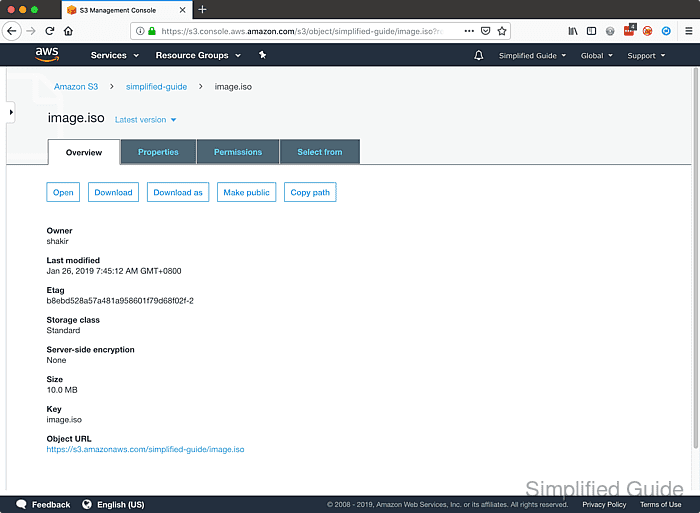
Task: Click the Etag value b8ebd528a57a481a958601f79d68f02f-2
Action: [120, 300]
